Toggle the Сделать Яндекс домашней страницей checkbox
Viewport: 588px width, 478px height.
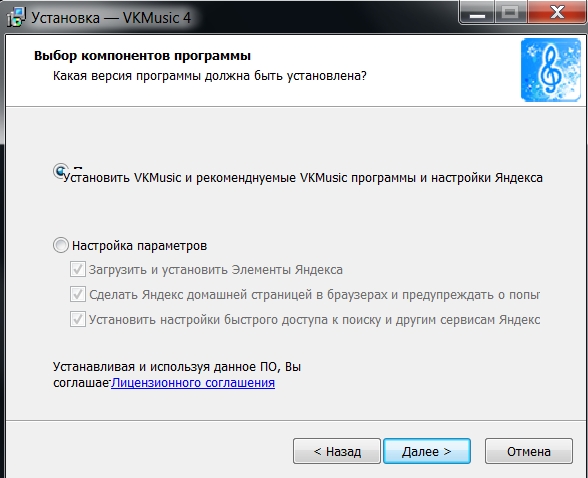[78, 294]
